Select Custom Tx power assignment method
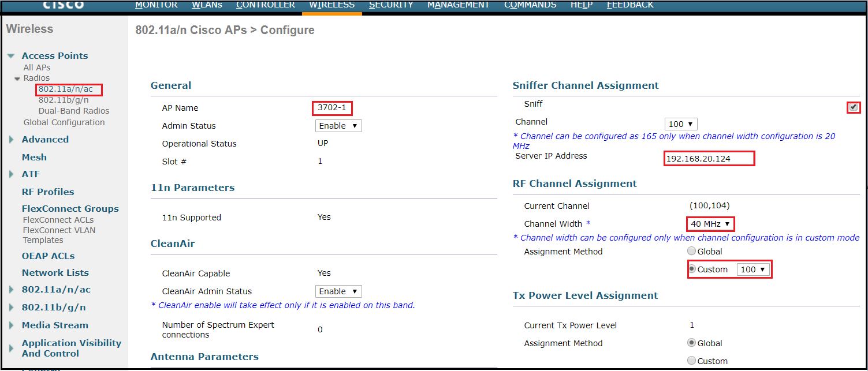Viewport: 868px width, 371px height. (x=692, y=361)
